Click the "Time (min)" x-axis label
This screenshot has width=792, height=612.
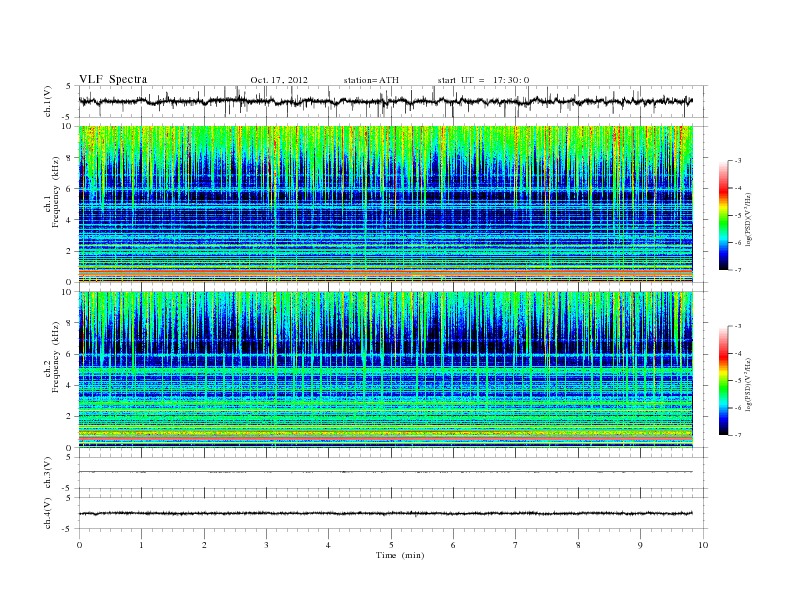(x=400, y=555)
